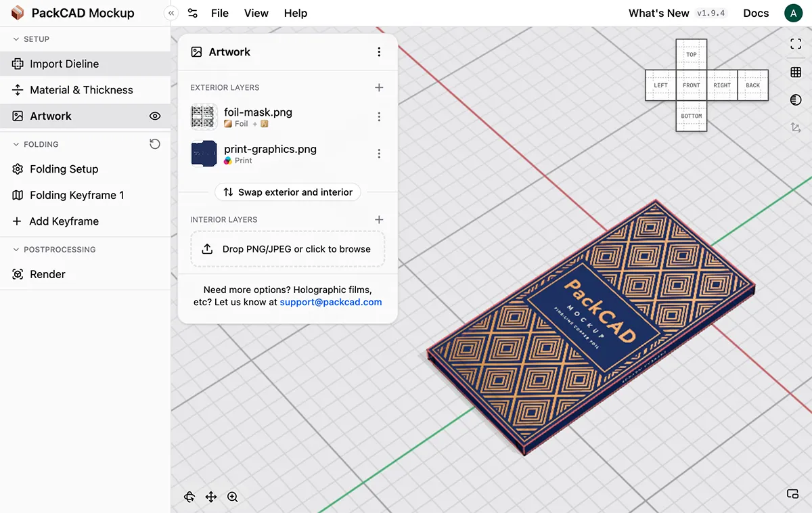Toggle the half-shaded circle shading icon
This screenshot has width=812, height=513.
click(x=796, y=100)
